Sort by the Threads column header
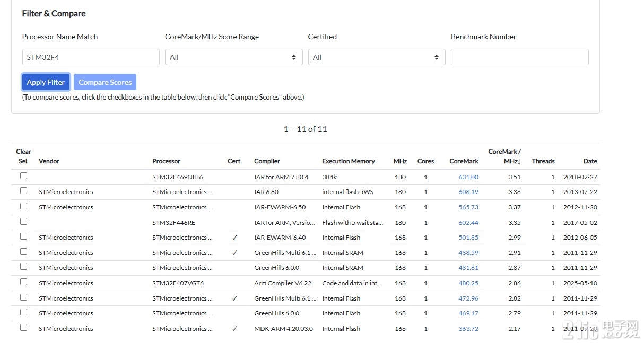 pos(543,161)
